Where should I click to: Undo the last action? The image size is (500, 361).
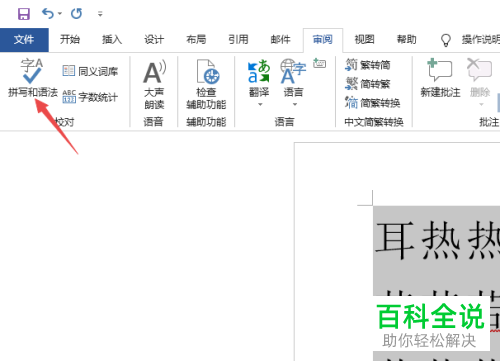pos(48,14)
